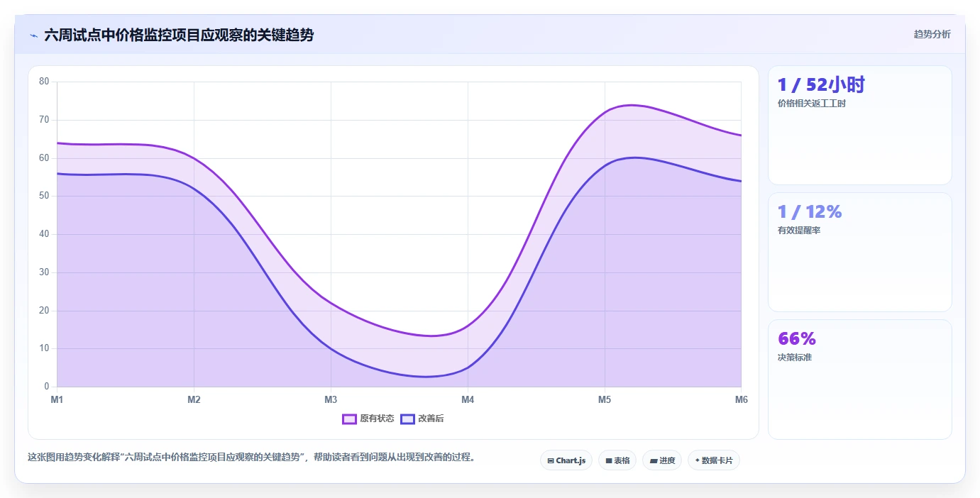Click the M4 axis label
The height and width of the screenshot is (498, 980).
click(x=468, y=399)
